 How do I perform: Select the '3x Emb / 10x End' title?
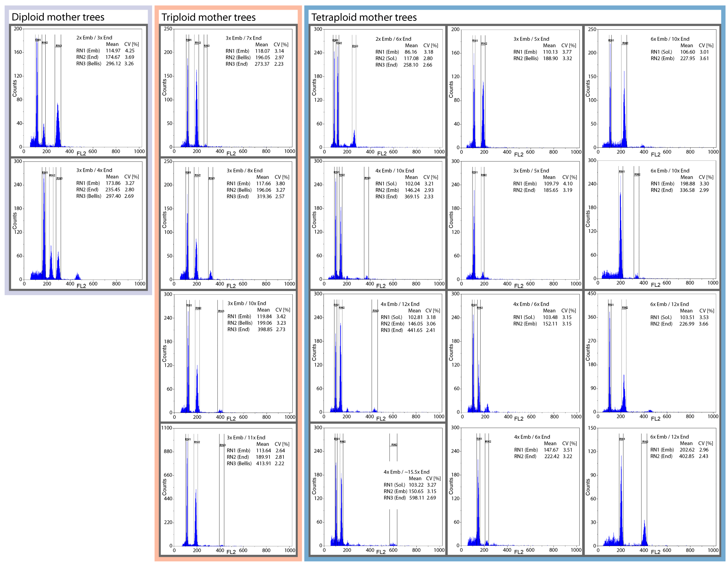(x=247, y=303)
